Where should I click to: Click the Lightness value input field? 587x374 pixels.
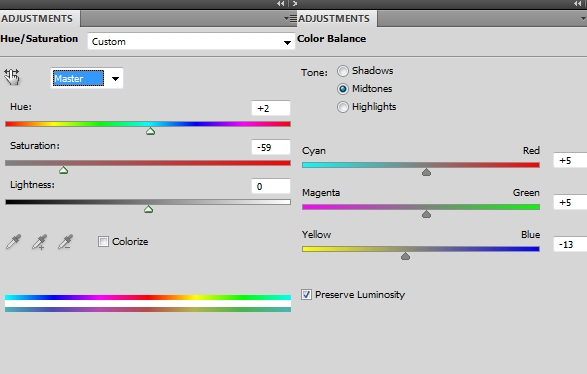(x=271, y=186)
